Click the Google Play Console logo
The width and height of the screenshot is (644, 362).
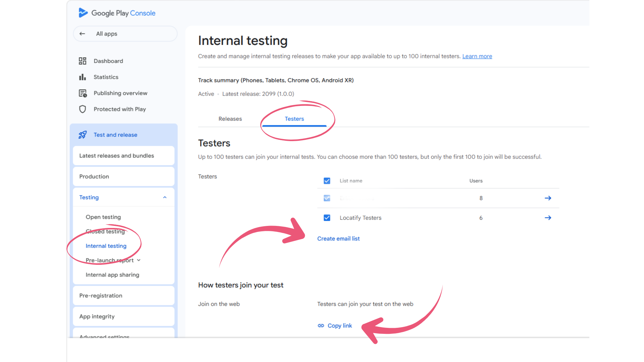[117, 13]
